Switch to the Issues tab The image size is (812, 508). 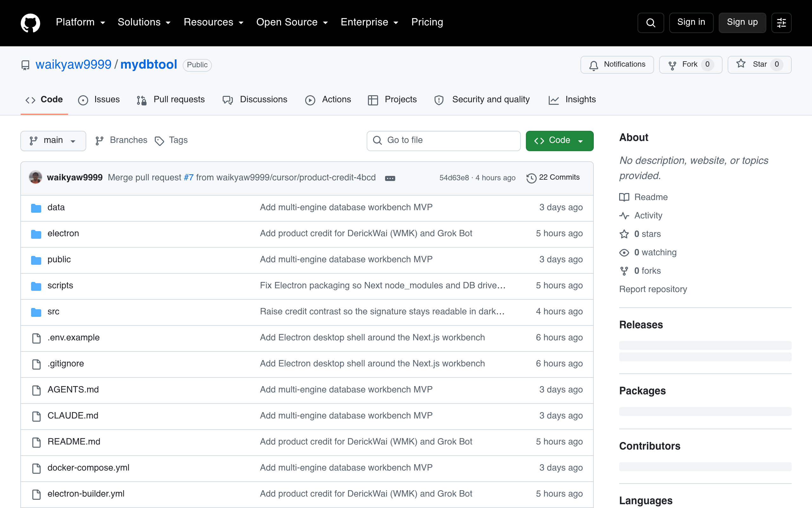click(x=99, y=100)
